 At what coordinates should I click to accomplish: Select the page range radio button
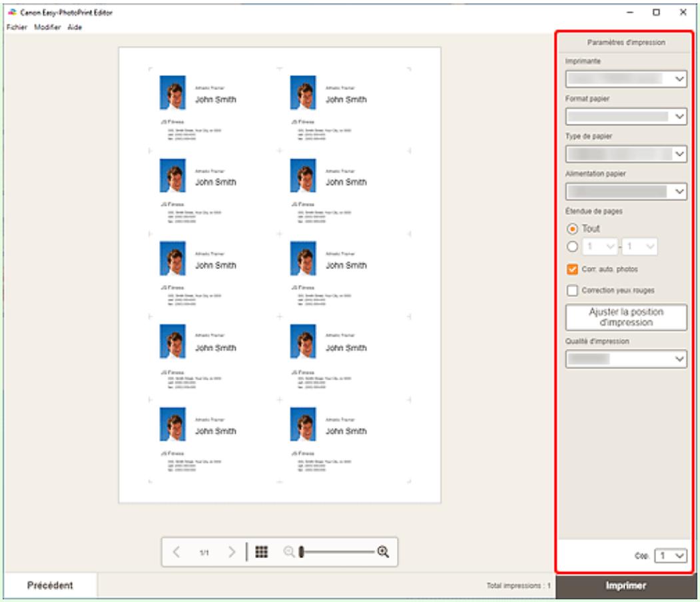(x=572, y=246)
